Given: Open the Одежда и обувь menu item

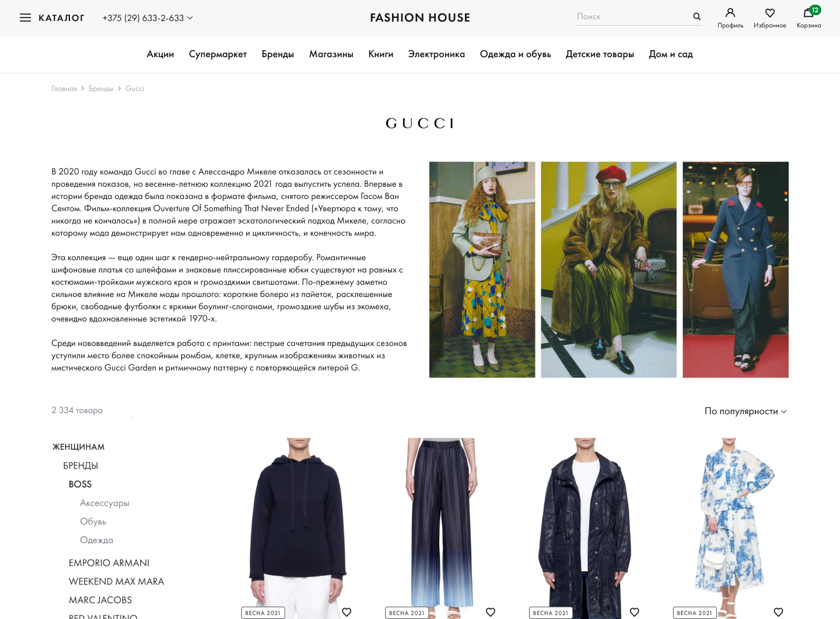Looking at the screenshot, I should tap(515, 54).
